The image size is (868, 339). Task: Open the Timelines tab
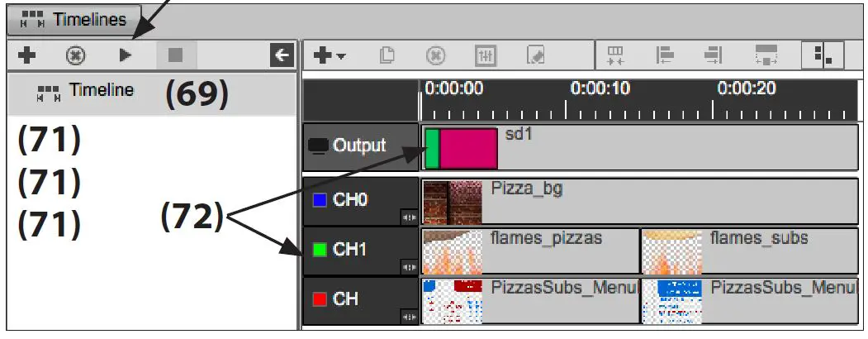(74, 20)
